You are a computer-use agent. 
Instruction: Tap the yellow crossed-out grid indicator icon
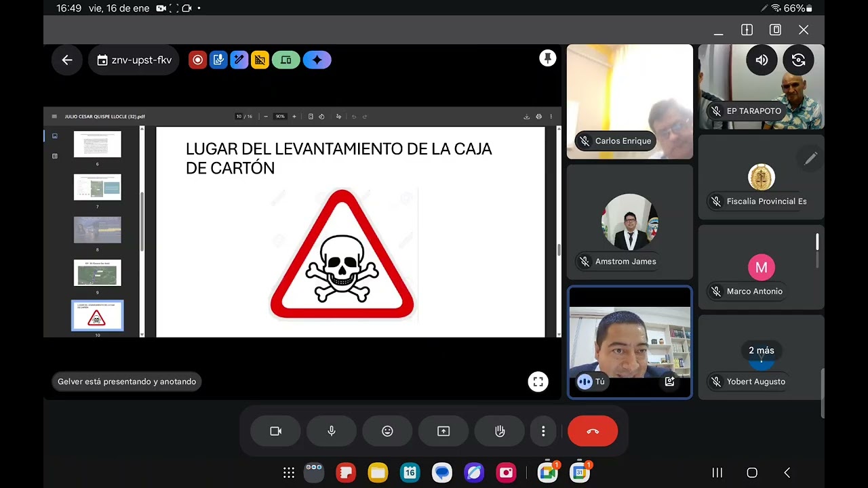pyautogui.click(x=260, y=60)
